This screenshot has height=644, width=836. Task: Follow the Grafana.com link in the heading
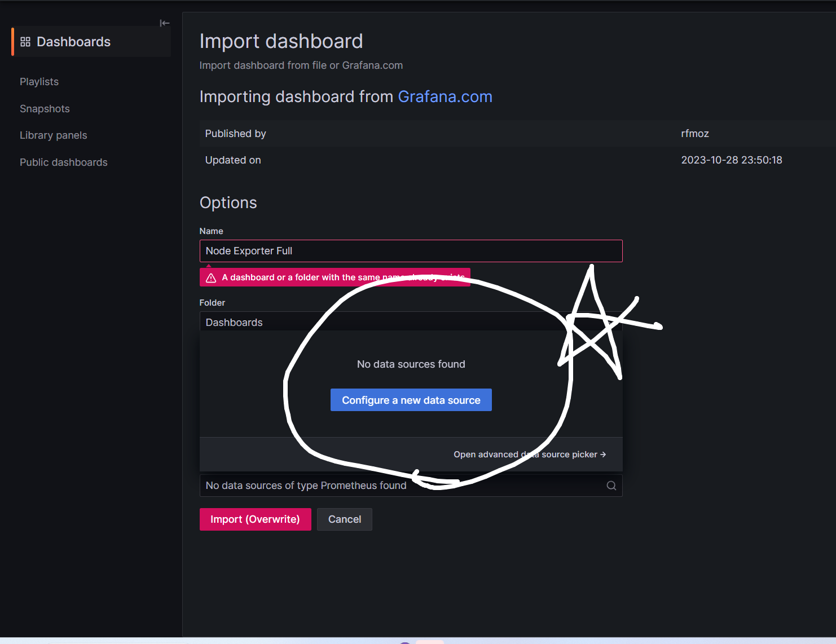[x=445, y=96]
